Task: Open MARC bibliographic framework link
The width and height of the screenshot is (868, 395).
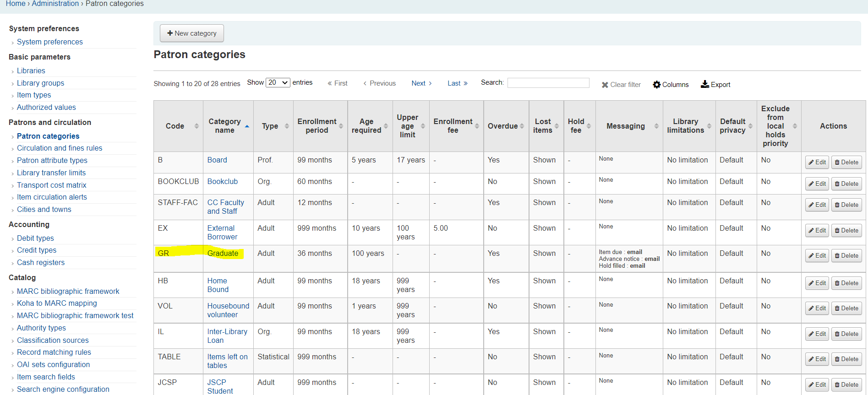Action: [68, 292]
